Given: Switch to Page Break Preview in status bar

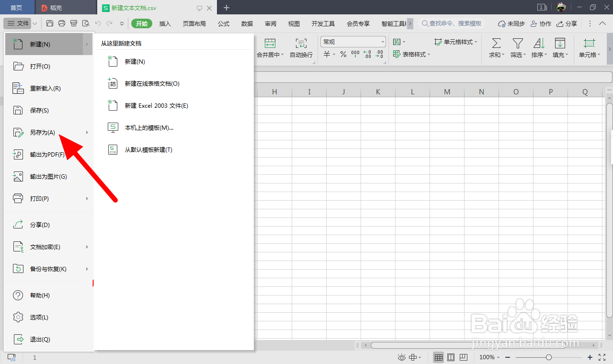Looking at the screenshot, I should tap(463, 357).
